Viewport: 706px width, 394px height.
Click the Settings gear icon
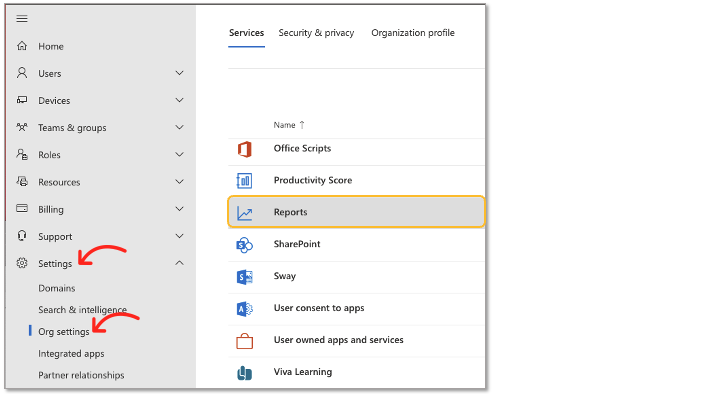[22, 263]
